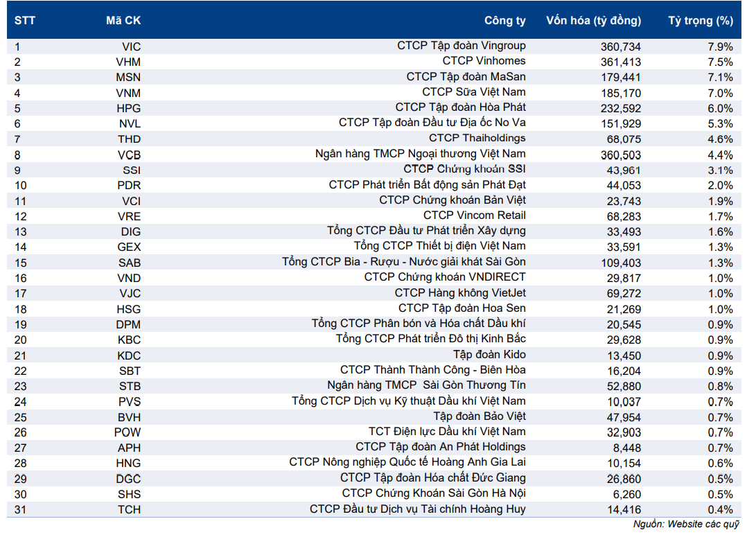Viewport: 756px width, 537px height.
Task: Click company name CTCP Tập đoàn Vingroup
Action: pos(461,46)
